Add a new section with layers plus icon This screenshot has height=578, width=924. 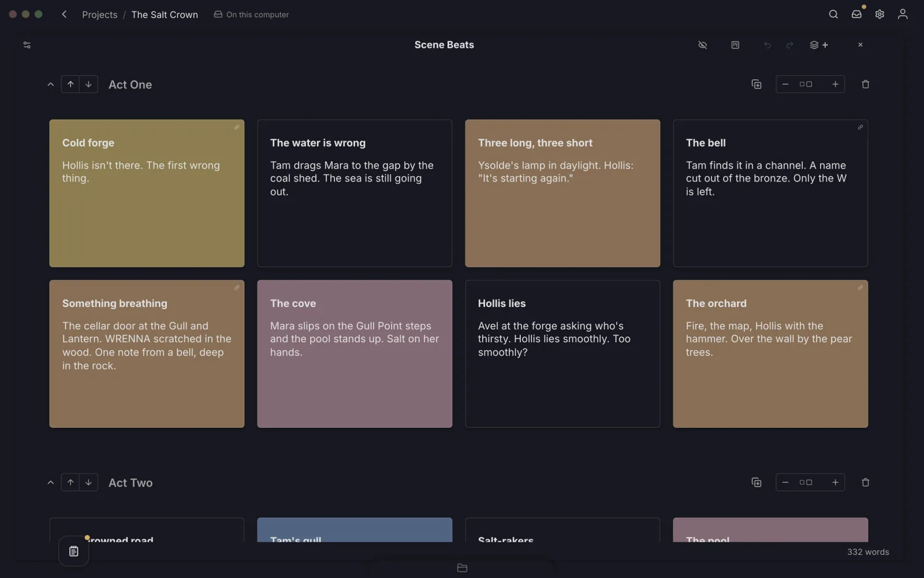pos(819,45)
